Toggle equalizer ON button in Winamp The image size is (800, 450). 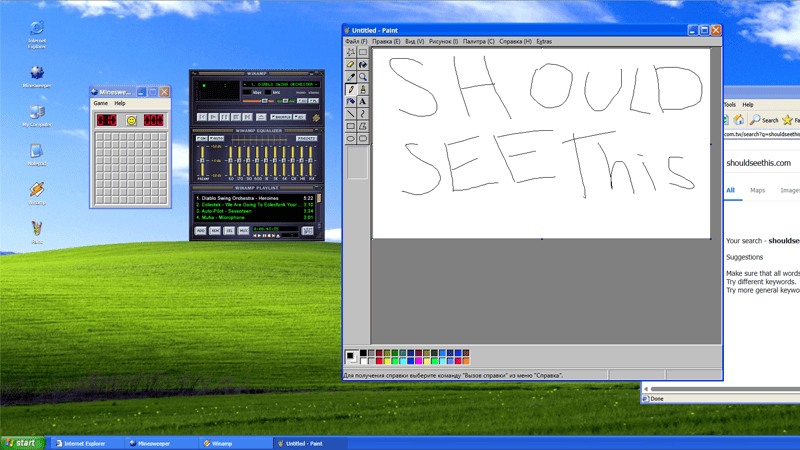(202, 138)
